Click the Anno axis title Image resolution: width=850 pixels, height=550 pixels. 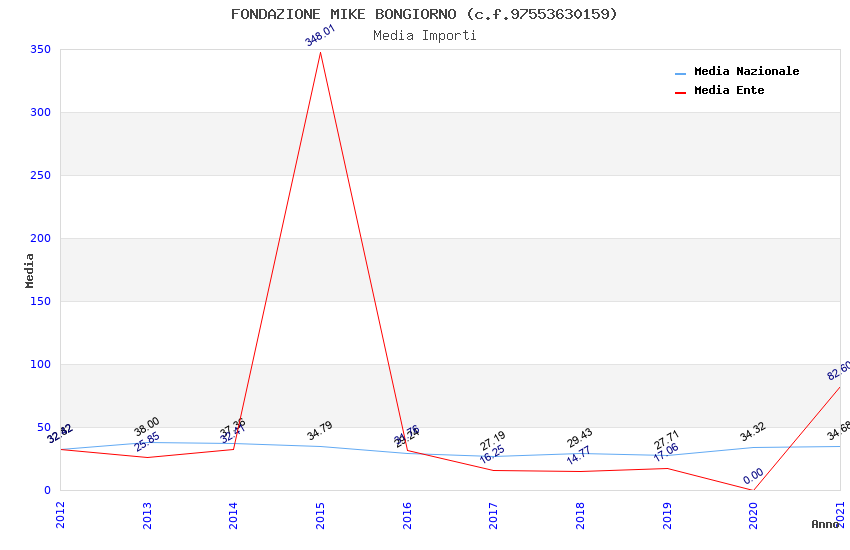825,524
